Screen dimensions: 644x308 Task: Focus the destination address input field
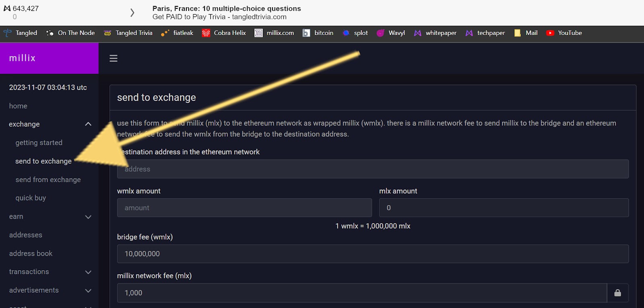(373, 169)
